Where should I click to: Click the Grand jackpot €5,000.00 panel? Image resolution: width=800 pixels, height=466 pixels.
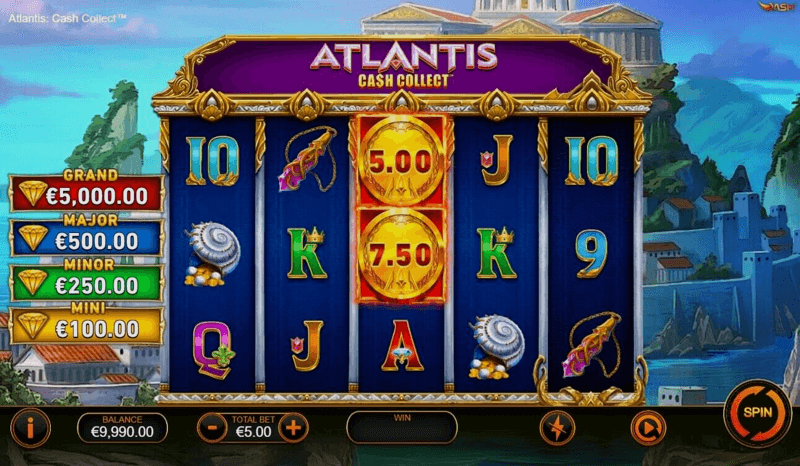(x=87, y=193)
